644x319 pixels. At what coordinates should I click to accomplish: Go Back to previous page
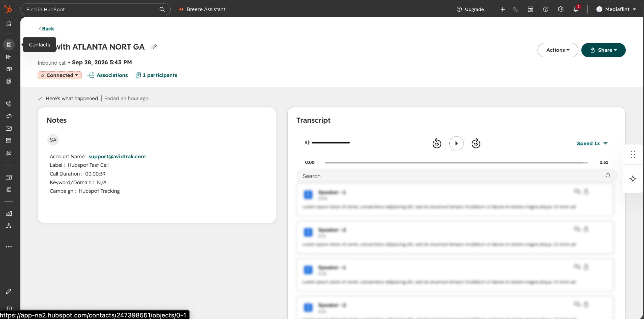point(46,29)
